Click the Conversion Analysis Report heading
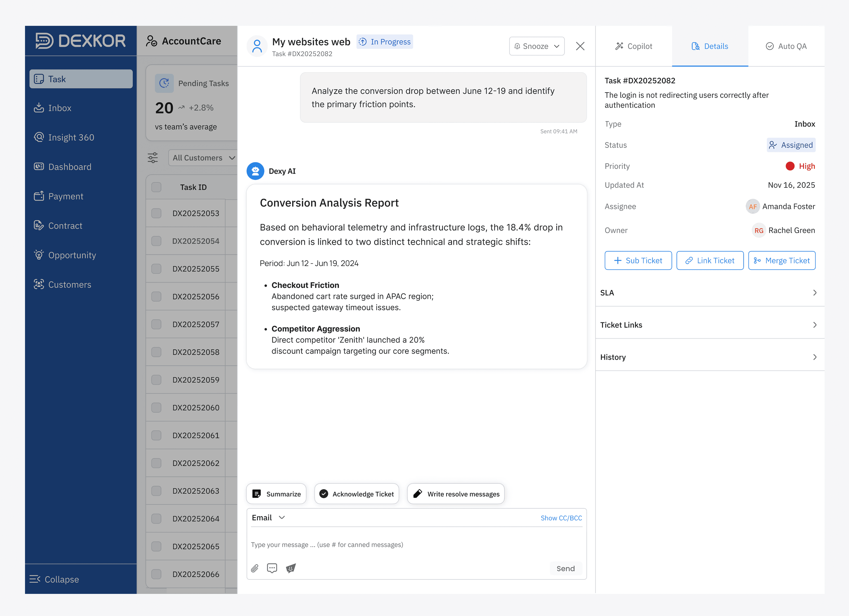The width and height of the screenshot is (849, 616). coord(329,203)
